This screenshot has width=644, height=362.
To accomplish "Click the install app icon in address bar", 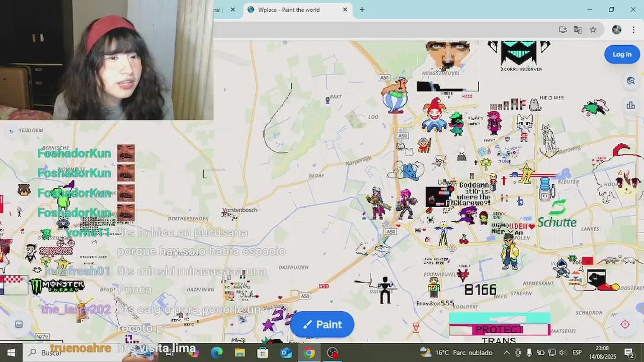I will click(562, 30).
